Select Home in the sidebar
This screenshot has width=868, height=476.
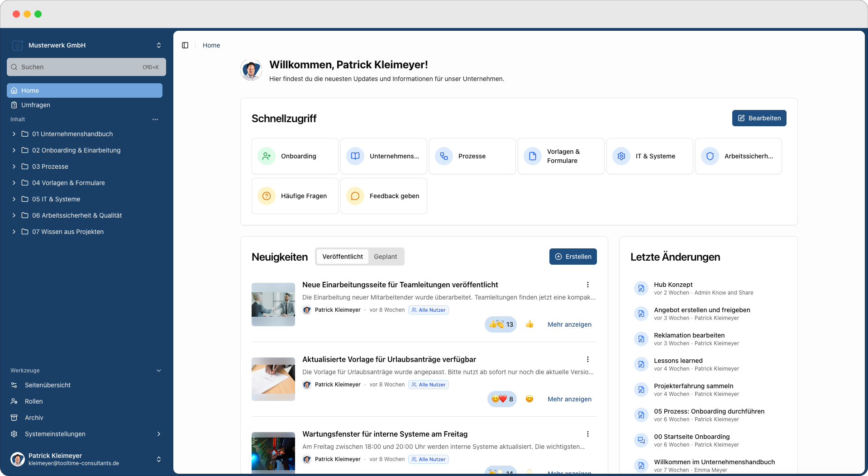[85, 90]
